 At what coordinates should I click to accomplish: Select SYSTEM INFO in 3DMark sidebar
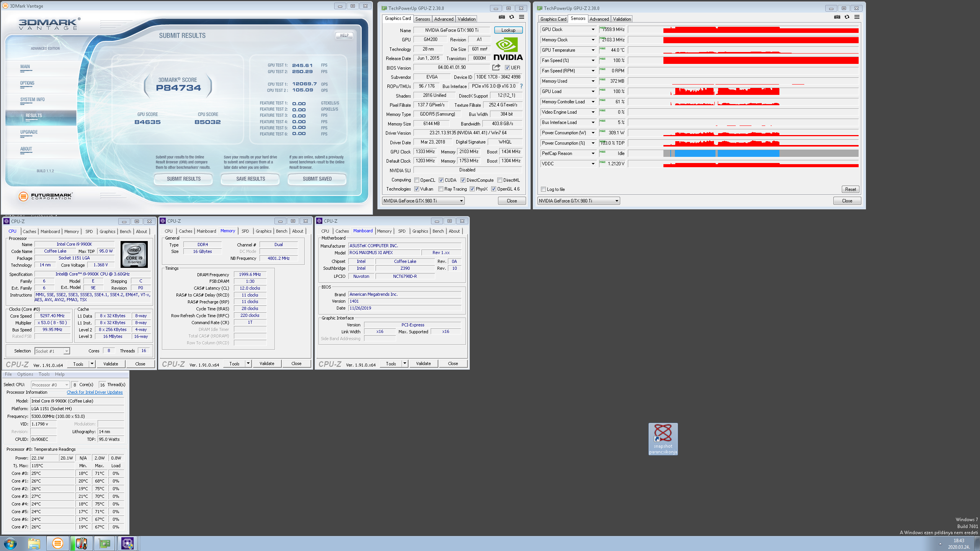pyautogui.click(x=33, y=99)
